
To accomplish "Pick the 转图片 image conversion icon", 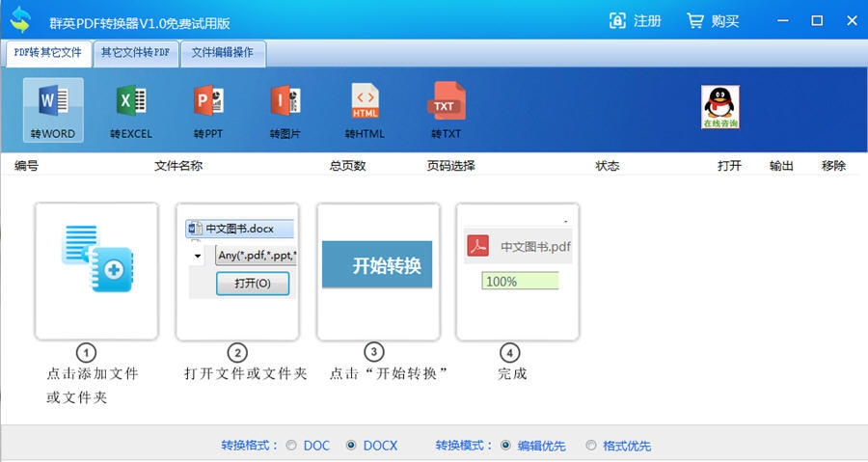I will (285, 110).
